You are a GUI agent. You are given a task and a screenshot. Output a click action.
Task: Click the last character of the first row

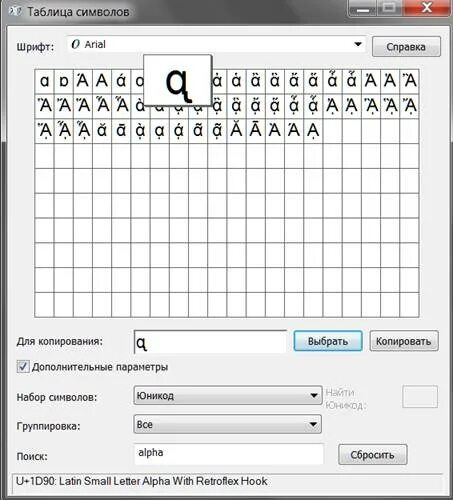[x=410, y=82]
